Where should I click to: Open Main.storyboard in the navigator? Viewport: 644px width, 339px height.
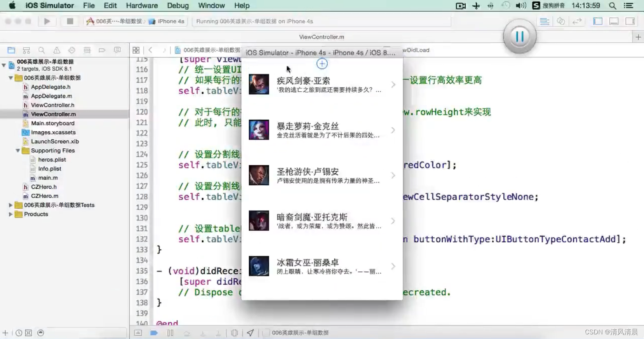53,123
